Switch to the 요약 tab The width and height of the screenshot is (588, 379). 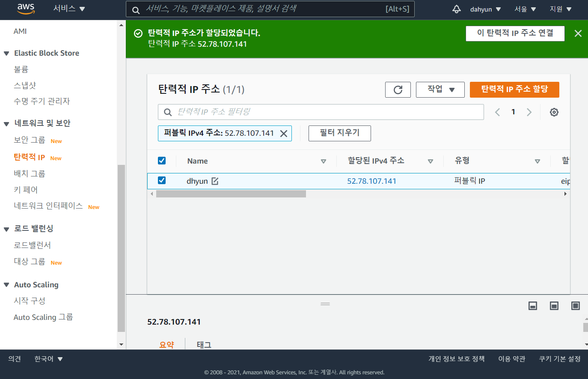166,345
